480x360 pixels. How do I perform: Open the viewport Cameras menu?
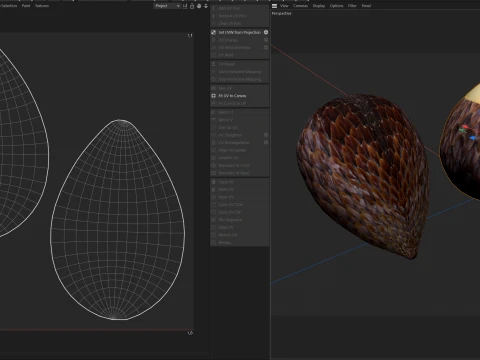pos(300,6)
